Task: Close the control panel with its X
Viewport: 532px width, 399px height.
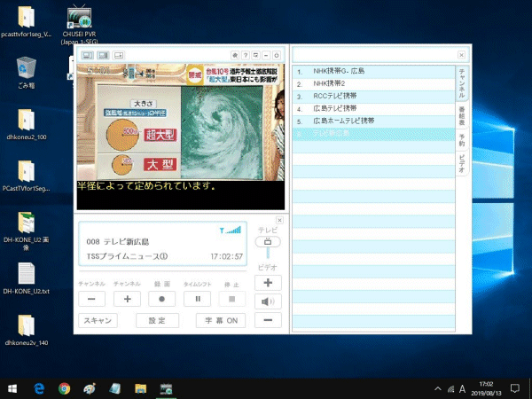Action: pos(279,221)
